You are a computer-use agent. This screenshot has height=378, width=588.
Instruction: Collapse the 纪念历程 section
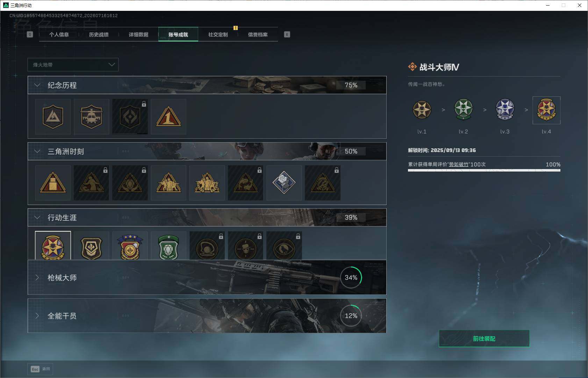37,85
